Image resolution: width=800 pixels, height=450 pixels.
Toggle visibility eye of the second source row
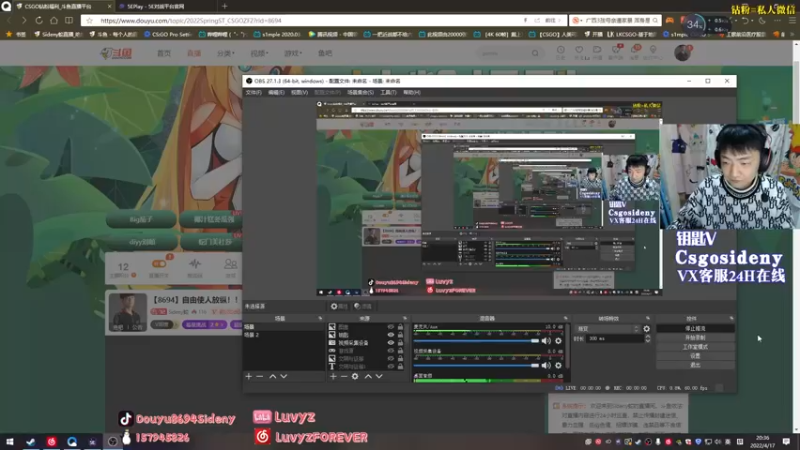pos(391,335)
